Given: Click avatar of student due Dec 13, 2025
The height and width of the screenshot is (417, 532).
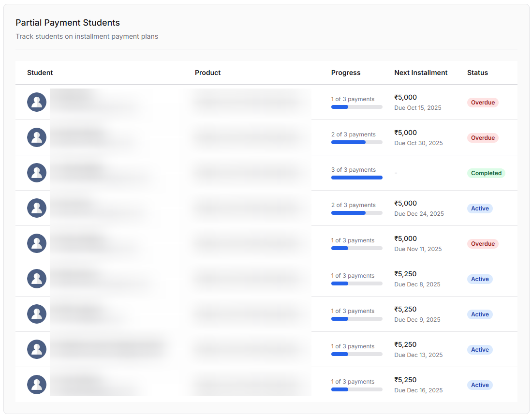Looking at the screenshot, I should pyautogui.click(x=37, y=349).
